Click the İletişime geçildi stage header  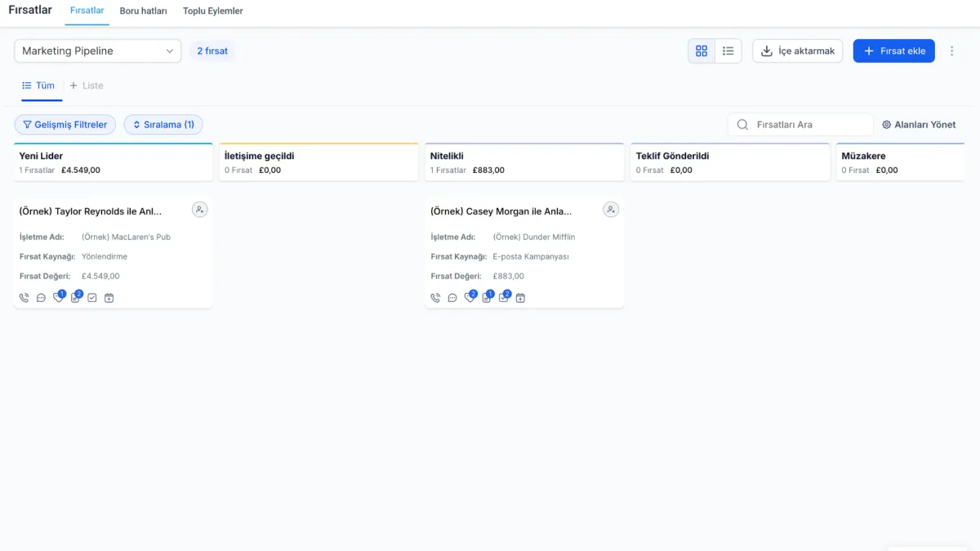(x=319, y=162)
